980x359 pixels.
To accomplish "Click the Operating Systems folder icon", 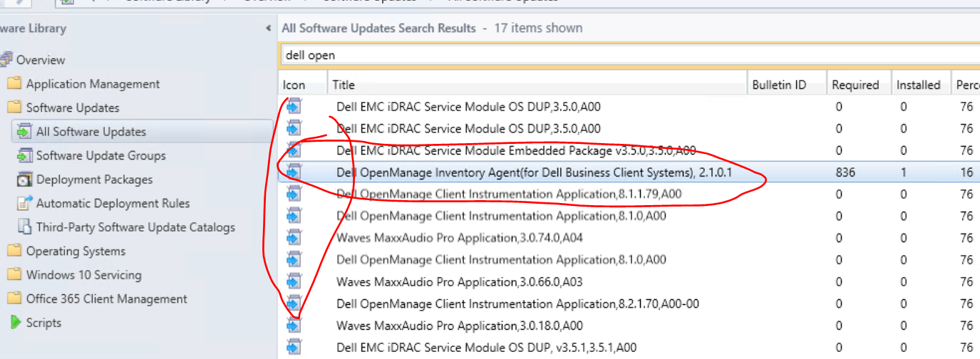I will tap(14, 251).
